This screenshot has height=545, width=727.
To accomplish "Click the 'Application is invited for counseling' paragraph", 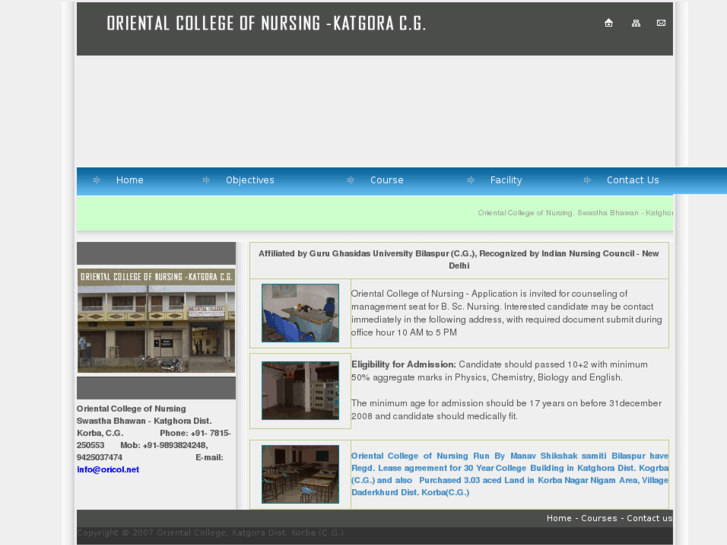I will coord(506,313).
